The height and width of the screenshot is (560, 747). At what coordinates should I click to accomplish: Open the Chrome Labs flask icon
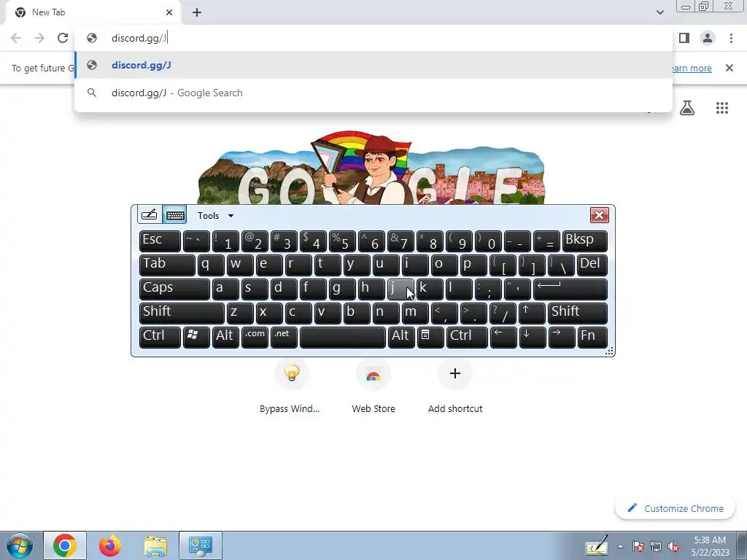[x=686, y=108]
